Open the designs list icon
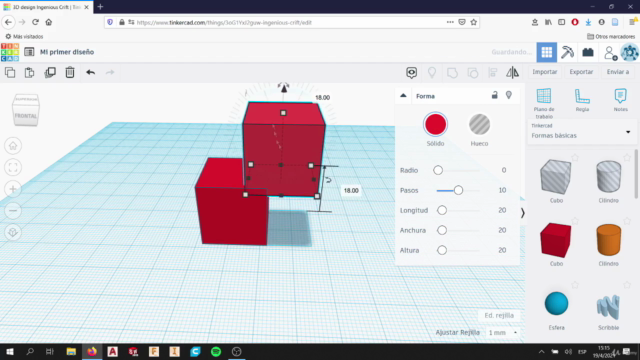This screenshot has height=360, width=640. click(x=29, y=52)
